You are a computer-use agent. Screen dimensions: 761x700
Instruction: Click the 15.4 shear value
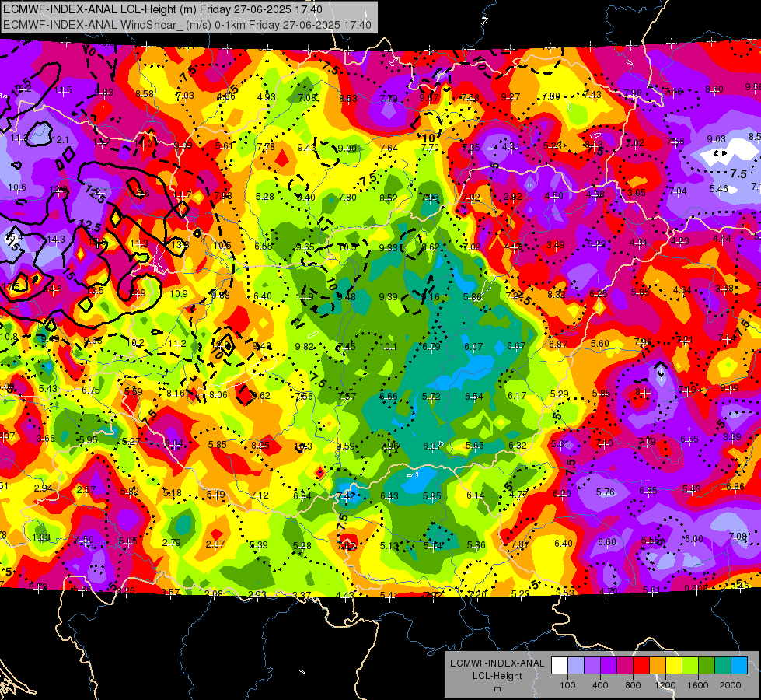click(x=15, y=237)
